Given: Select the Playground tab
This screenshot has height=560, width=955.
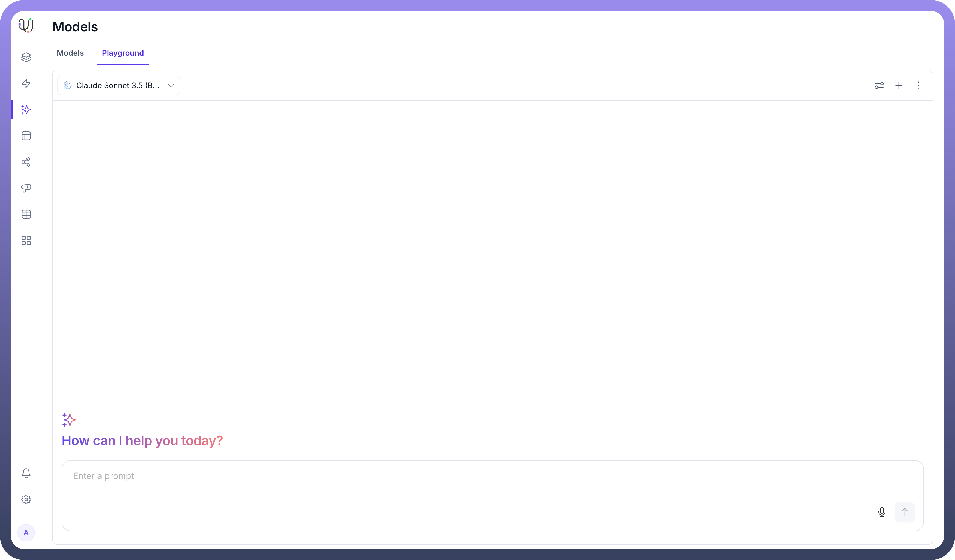Looking at the screenshot, I should 123,53.
